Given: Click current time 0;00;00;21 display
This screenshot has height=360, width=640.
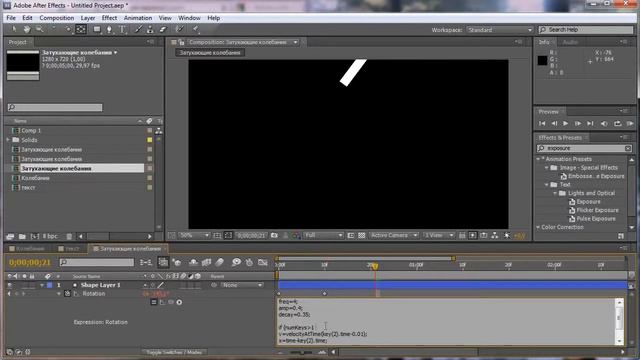Looking at the screenshot, I should point(30,262).
